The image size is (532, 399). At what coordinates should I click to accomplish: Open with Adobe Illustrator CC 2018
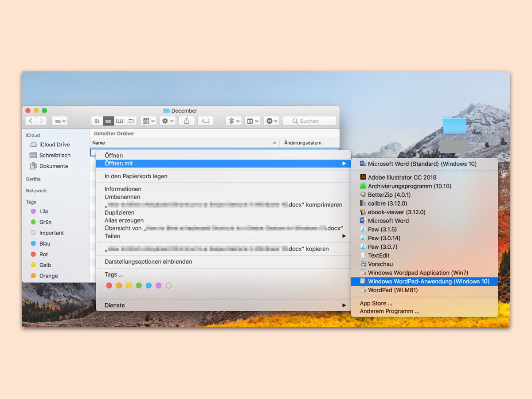[x=424, y=177]
